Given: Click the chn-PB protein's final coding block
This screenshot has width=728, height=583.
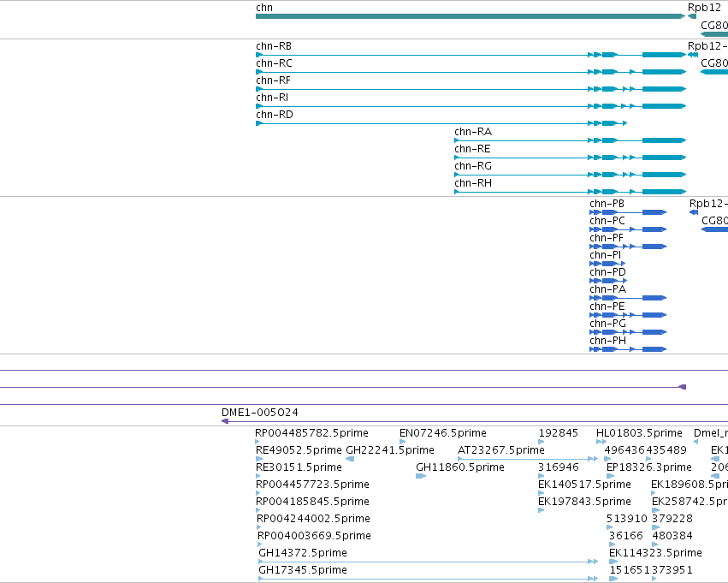Looking at the screenshot, I should 654,212.
